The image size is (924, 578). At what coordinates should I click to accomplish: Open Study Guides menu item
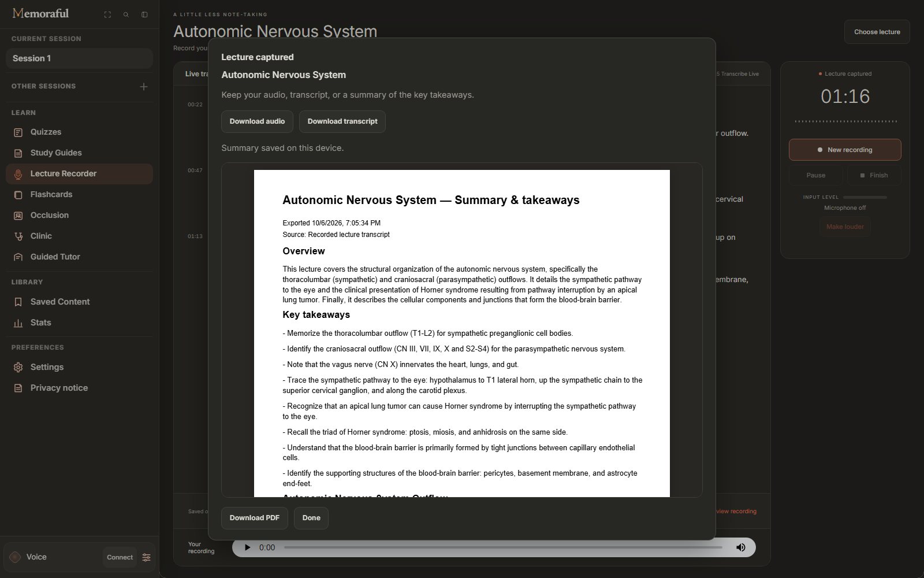click(79, 153)
